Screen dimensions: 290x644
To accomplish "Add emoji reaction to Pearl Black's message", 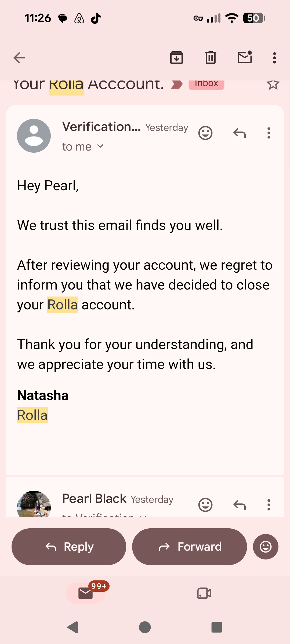I will pyautogui.click(x=205, y=505).
